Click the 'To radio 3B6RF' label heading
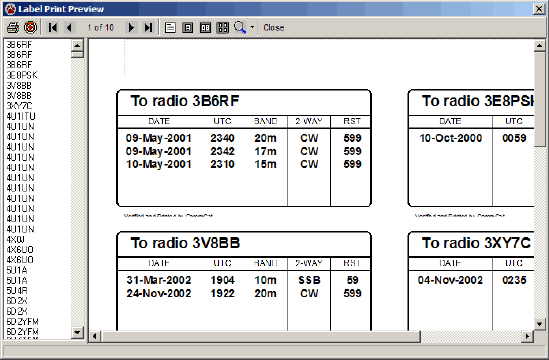This screenshot has height=360, width=549. pyautogui.click(x=185, y=101)
